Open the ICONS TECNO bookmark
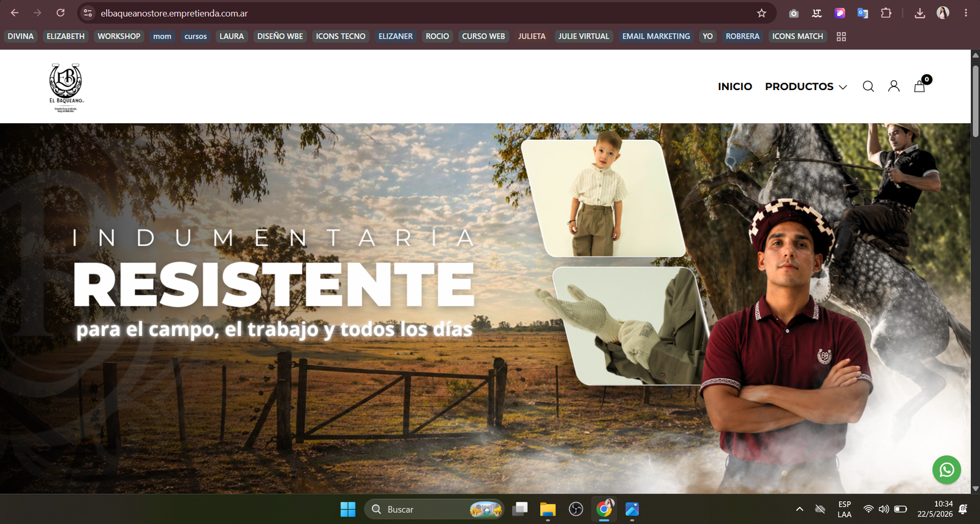Screen dimensions: 980x524 coord(341,36)
